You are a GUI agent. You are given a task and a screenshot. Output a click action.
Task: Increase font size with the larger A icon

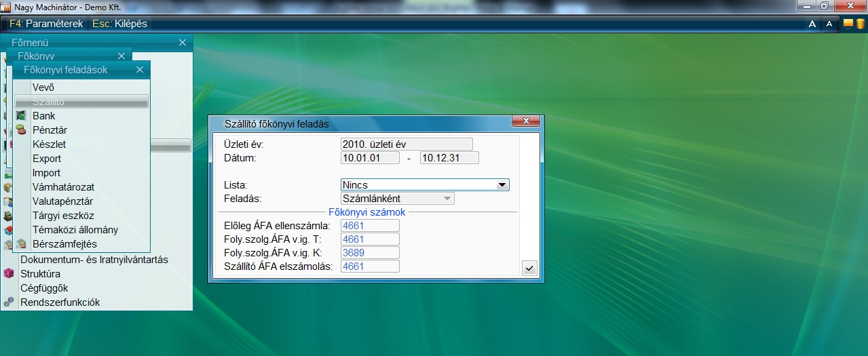812,24
